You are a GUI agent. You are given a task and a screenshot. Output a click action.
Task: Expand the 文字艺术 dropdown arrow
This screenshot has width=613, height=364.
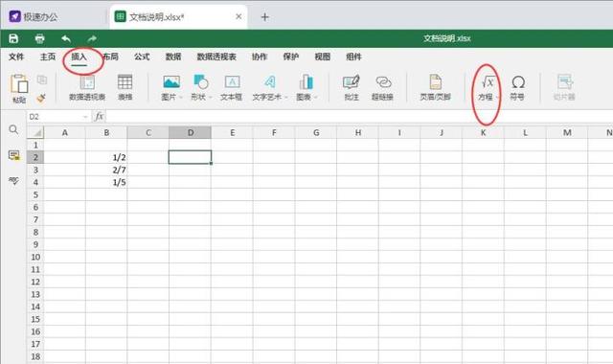click(285, 98)
